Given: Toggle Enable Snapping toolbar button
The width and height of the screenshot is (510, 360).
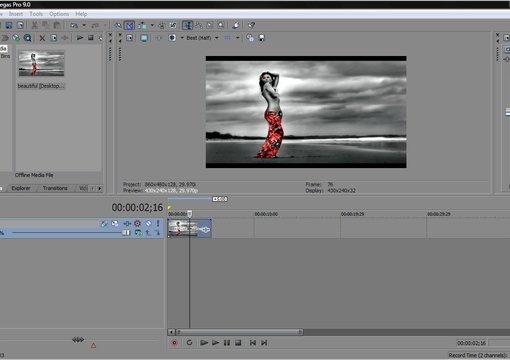Looking at the screenshot, I should [x=118, y=25].
